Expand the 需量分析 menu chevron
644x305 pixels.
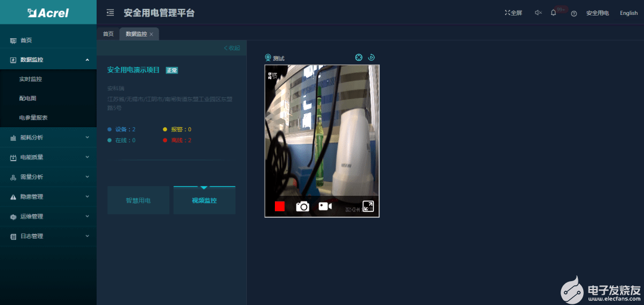pos(87,177)
